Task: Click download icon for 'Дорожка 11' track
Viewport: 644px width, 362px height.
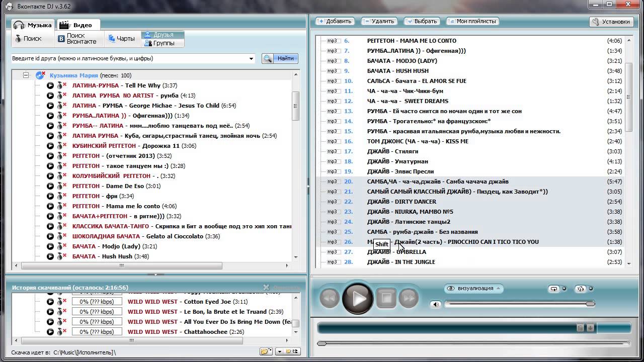Action: pyautogui.click(x=61, y=146)
